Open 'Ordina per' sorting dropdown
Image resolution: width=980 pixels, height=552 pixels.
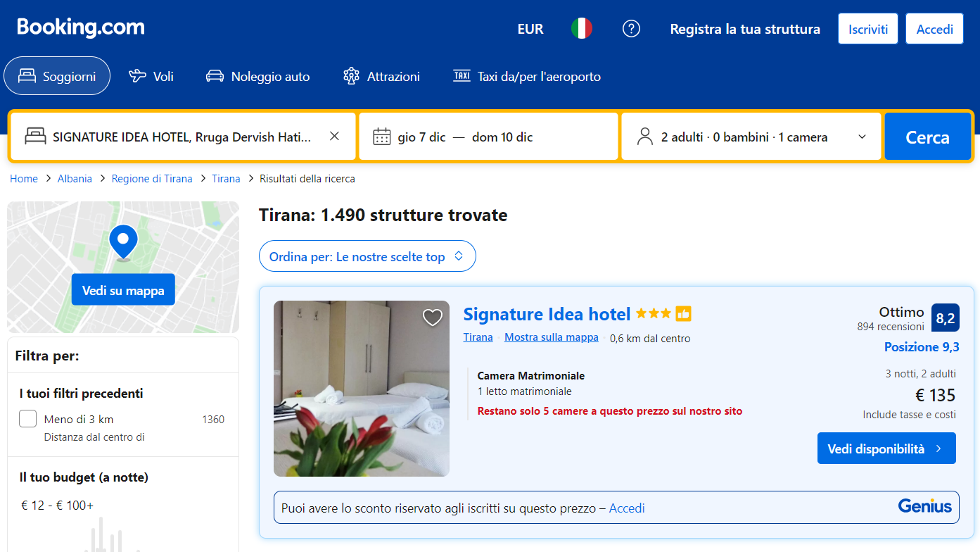click(x=367, y=256)
